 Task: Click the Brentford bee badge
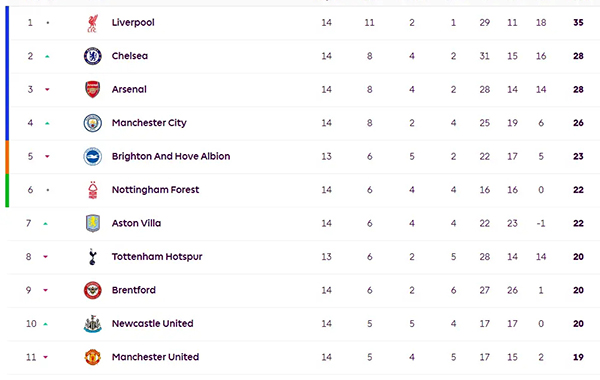(x=93, y=290)
